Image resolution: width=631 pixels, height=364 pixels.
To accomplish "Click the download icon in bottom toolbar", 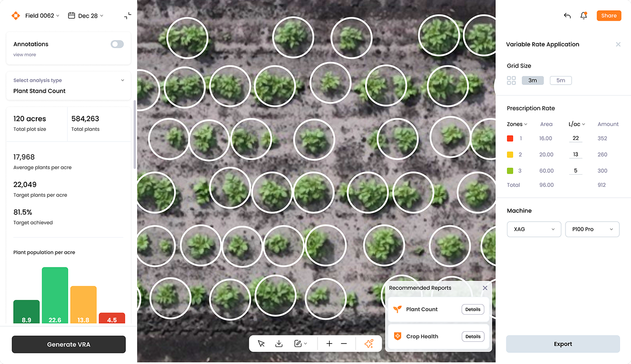I will 279,343.
